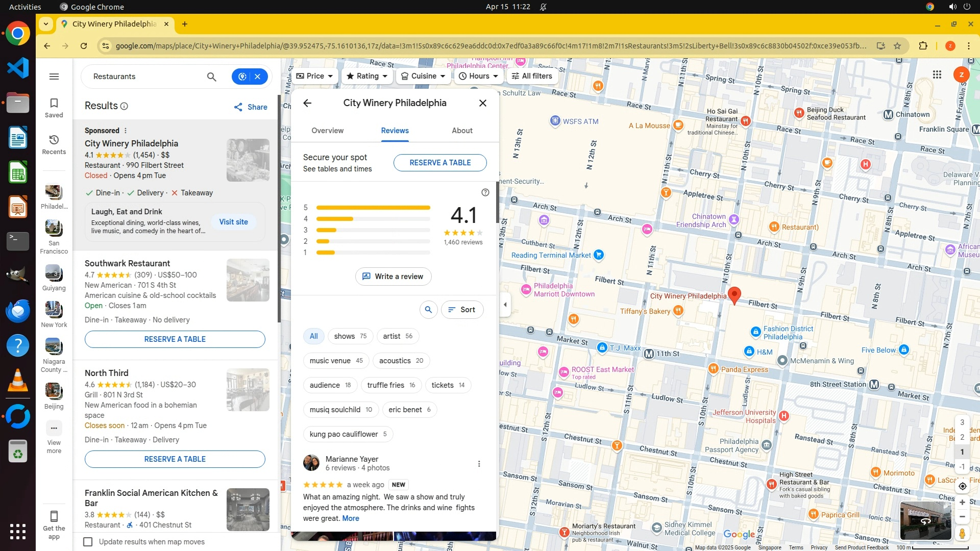The height and width of the screenshot is (551, 980).
Task: Open the Sort reviews menu
Action: tap(462, 310)
